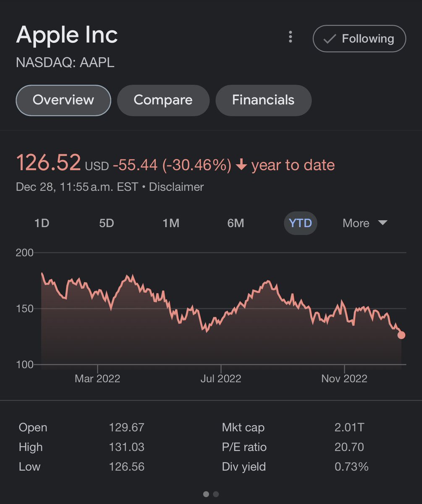The width and height of the screenshot is (422, 504).
Task: Select the YTD chart range
Action: [x=300, y=223]
